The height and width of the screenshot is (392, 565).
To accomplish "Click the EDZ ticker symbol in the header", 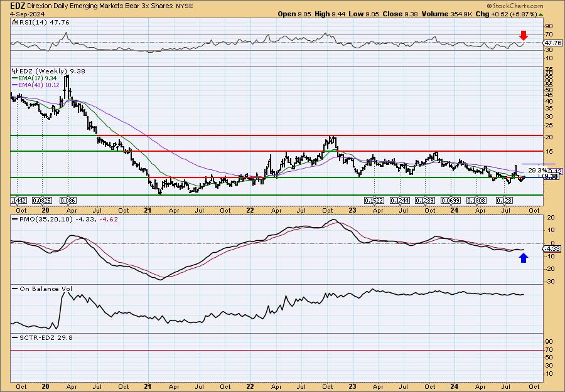I will coord(16,6).
